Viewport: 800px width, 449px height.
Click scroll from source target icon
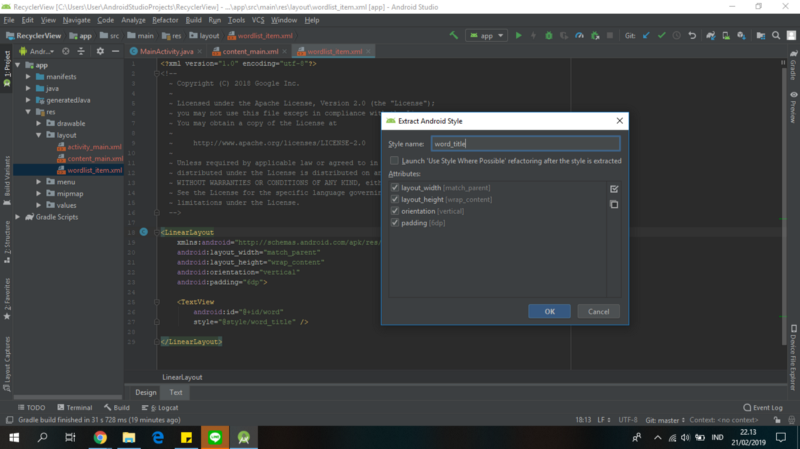click(x=66, y=51)
